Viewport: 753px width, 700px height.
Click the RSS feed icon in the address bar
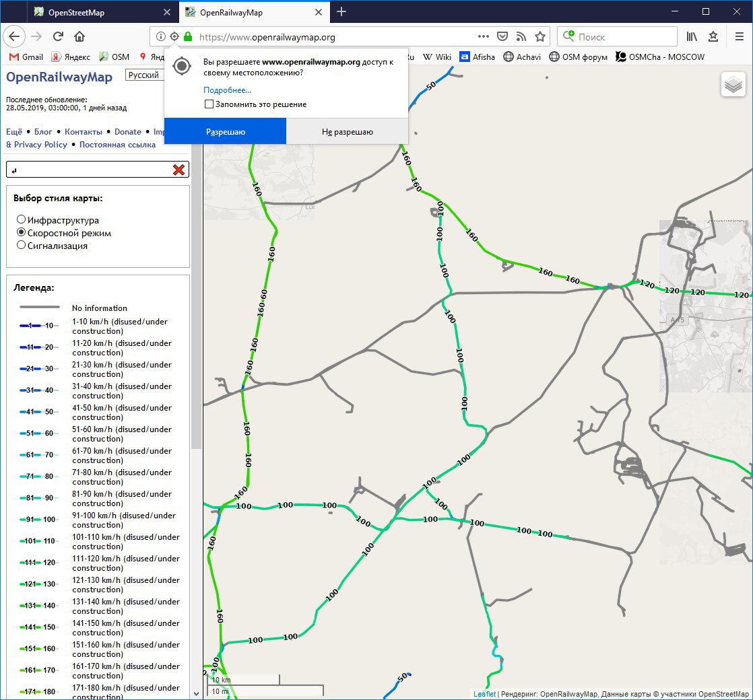521,36
